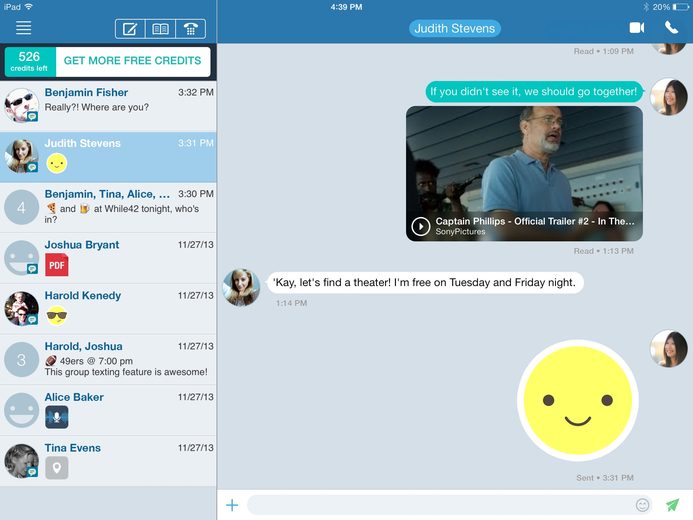The image size is (693, 520).
Task: Tap group avatar with number 3
Action: pyautogui.click(x=21, y=360)
